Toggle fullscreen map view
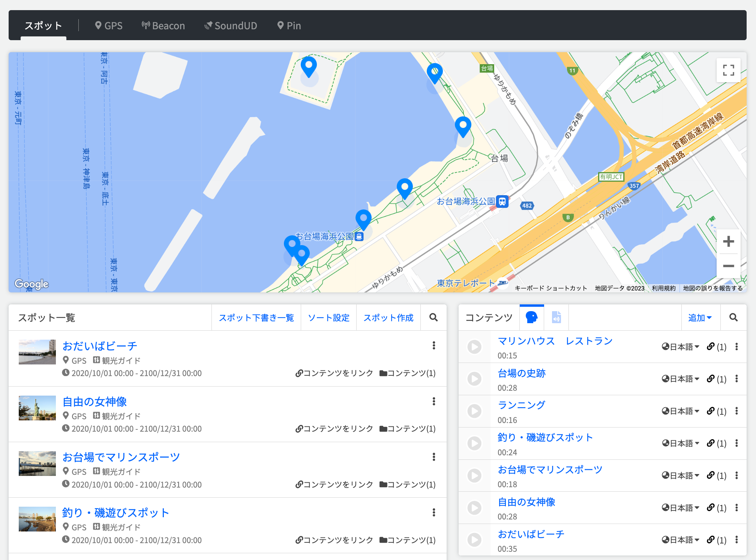 728,70
